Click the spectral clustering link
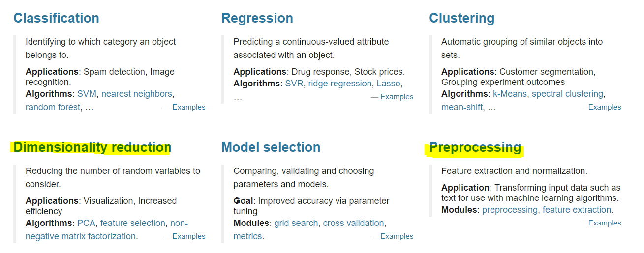 (567, 94)
